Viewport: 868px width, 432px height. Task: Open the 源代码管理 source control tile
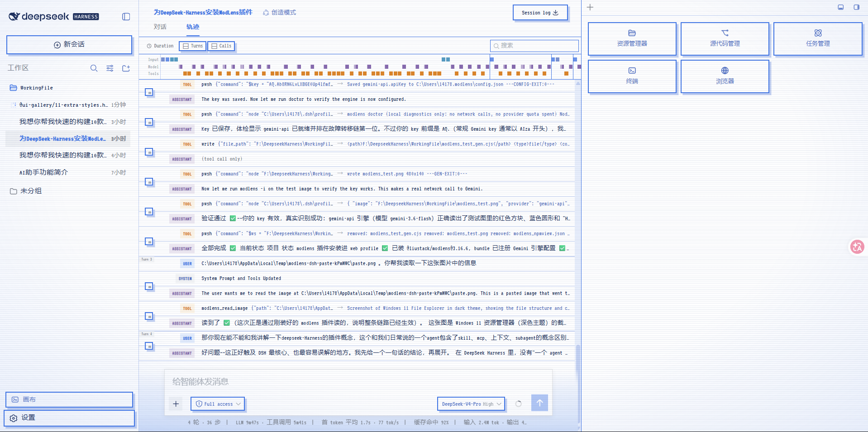(725, 39)
